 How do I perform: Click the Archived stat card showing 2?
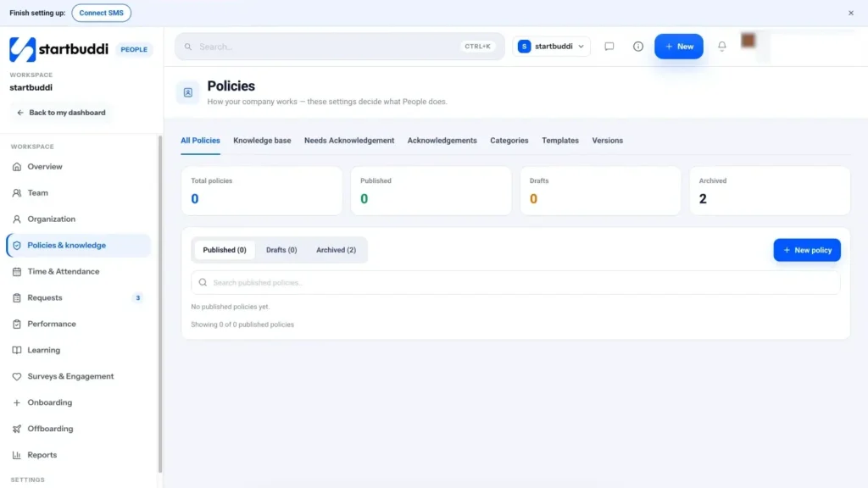770,191
